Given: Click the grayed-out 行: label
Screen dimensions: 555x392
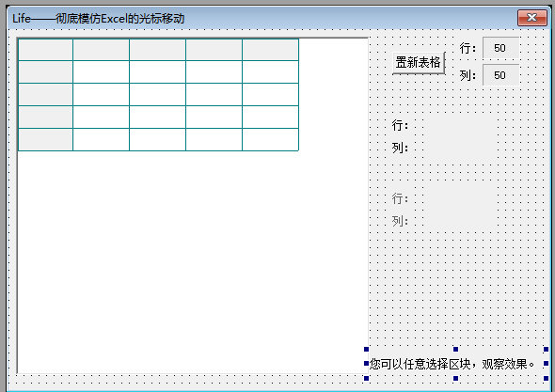Looking at the screenshot, I should pyautogui.click(x=400, y=198).
